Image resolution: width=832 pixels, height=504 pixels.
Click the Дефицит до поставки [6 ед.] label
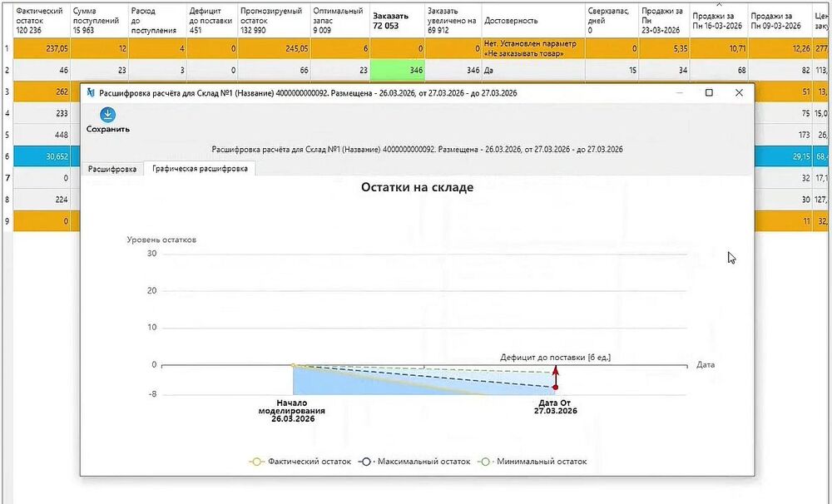pos(555,358)
